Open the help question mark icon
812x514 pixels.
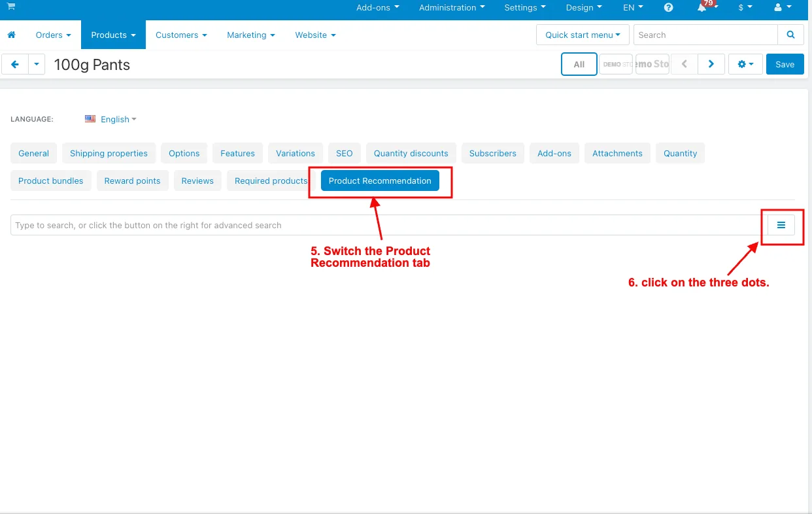tap(668, 8)
